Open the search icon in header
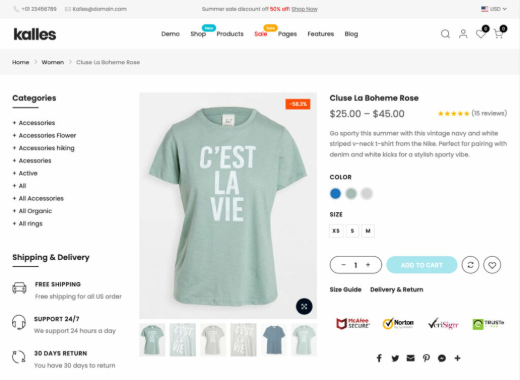The image size is (520, 380). point(445,34)
